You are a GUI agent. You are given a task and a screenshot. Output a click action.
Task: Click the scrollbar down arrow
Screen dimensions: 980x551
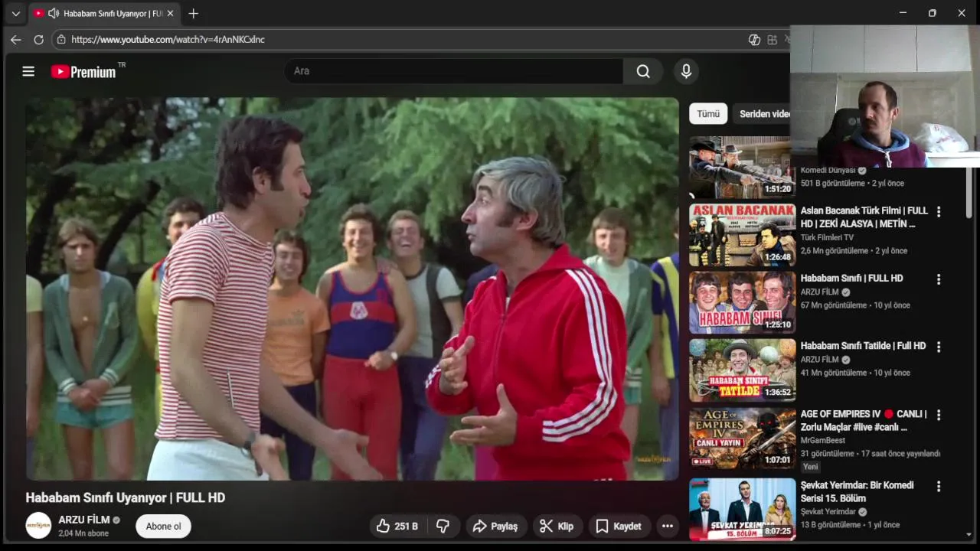point(969,534)
